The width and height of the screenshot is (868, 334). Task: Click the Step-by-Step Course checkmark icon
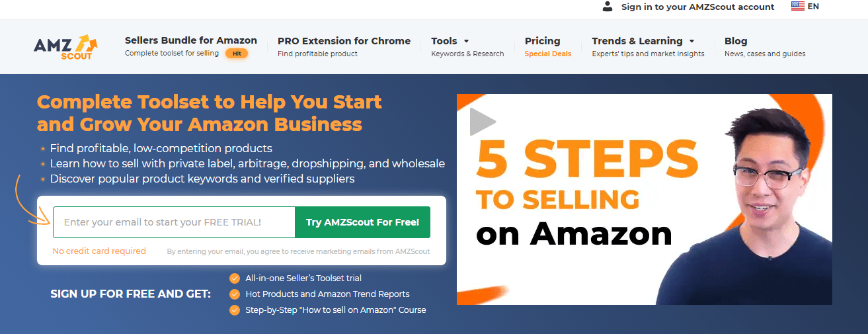(x=234, y=310)
